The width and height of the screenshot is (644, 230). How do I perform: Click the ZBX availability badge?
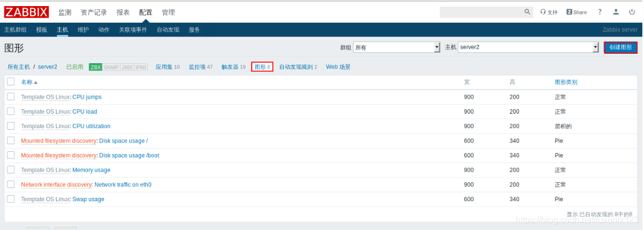(96, 67)
